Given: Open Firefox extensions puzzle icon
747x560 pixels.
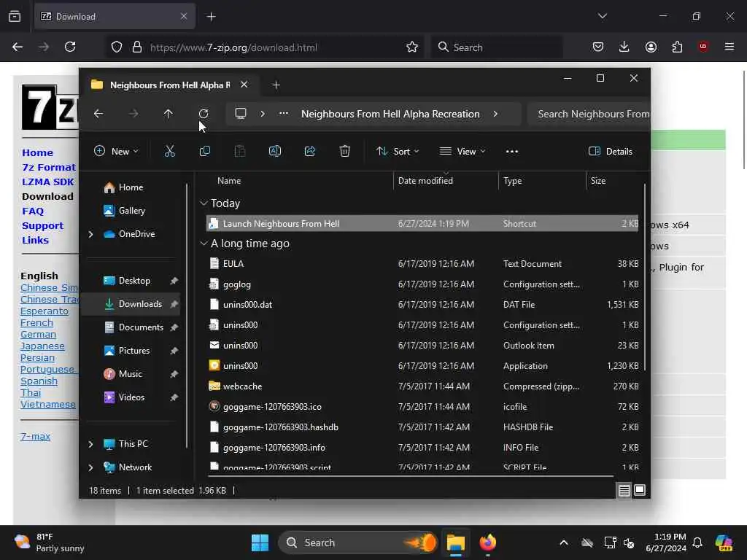Looking at the screenshot, I should [677, 47].
